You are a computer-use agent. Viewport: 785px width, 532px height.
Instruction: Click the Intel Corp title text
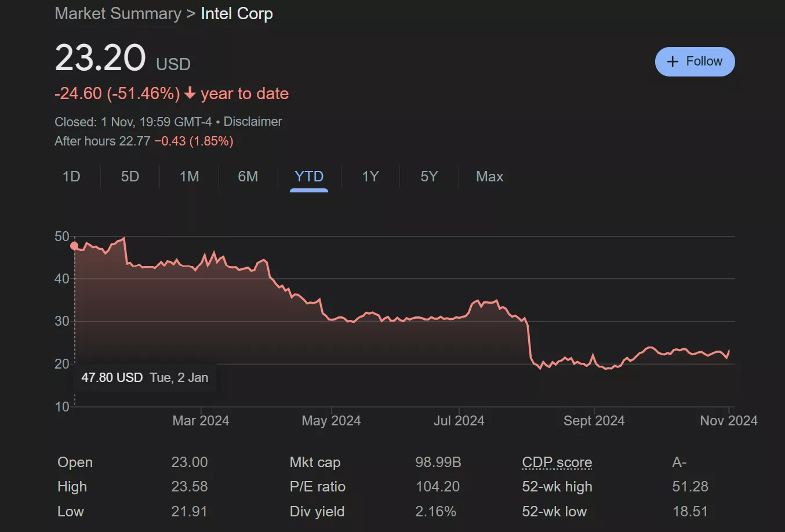tap(237, 13)
